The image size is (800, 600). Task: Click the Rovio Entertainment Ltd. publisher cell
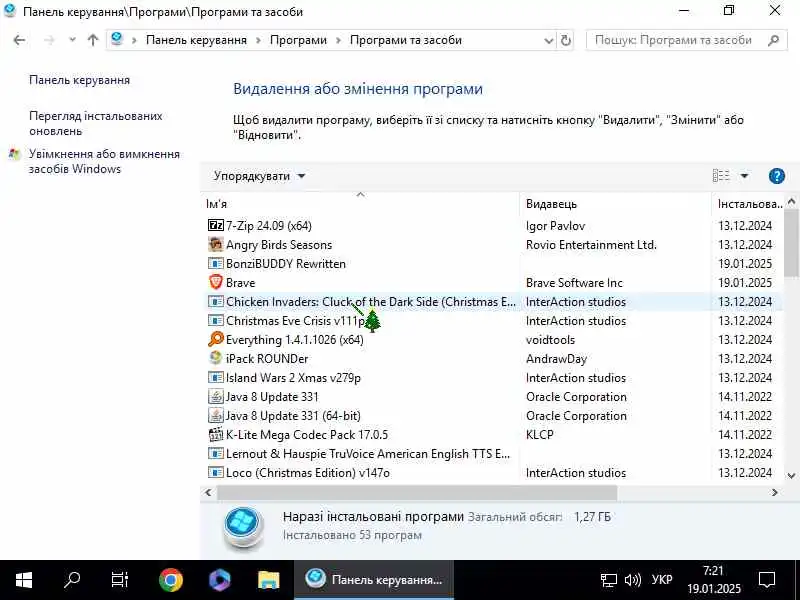pyautogui.click(x=591, y=244)
